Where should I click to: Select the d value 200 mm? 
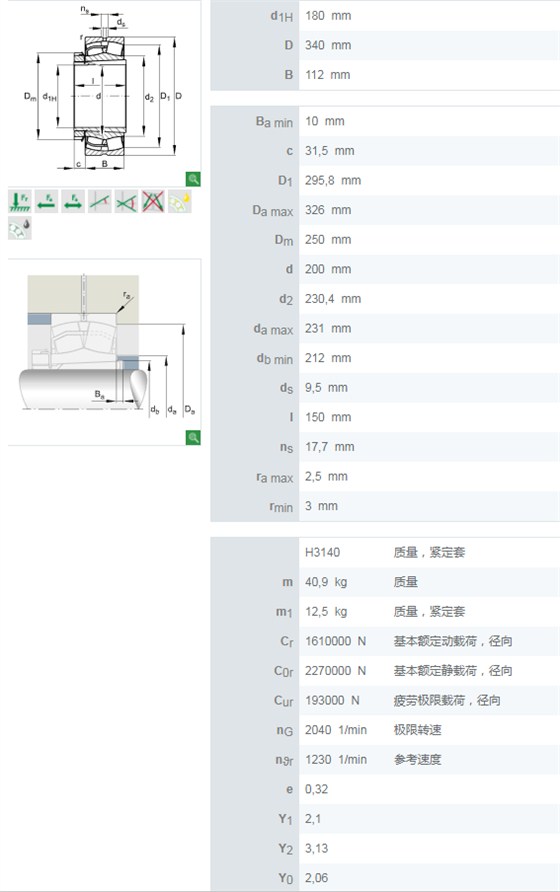coord(328,269)
